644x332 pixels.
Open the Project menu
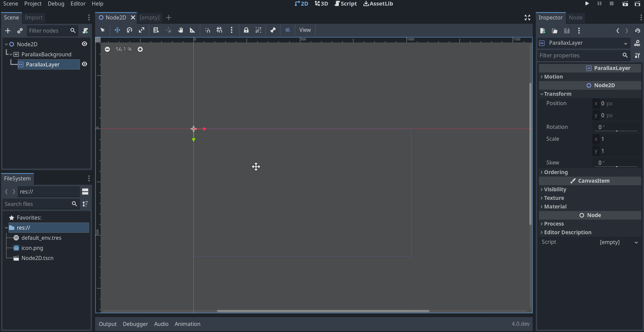[33, 4]
